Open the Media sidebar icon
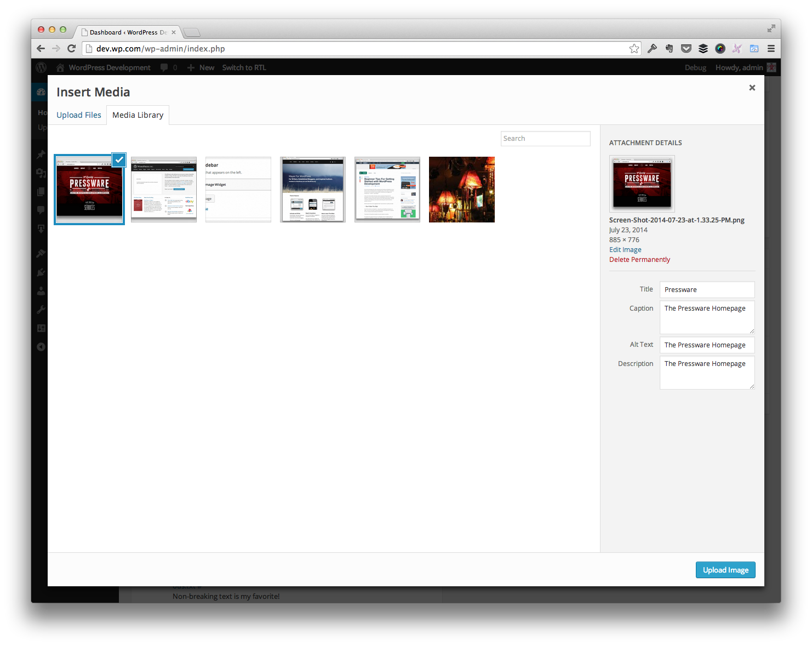Image resolution: width=812 pixels, height=646 pixels. click(x=41, y=173)
